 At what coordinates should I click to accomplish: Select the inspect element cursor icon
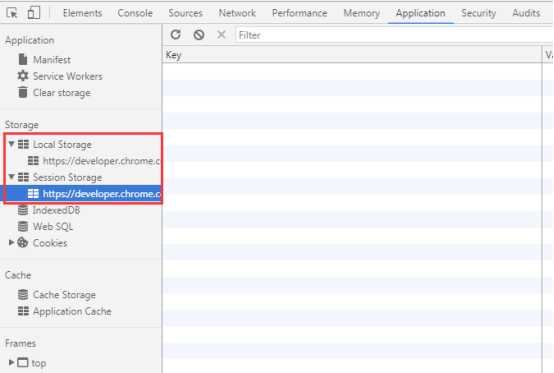pyautogui.click(x=12, y=13)
